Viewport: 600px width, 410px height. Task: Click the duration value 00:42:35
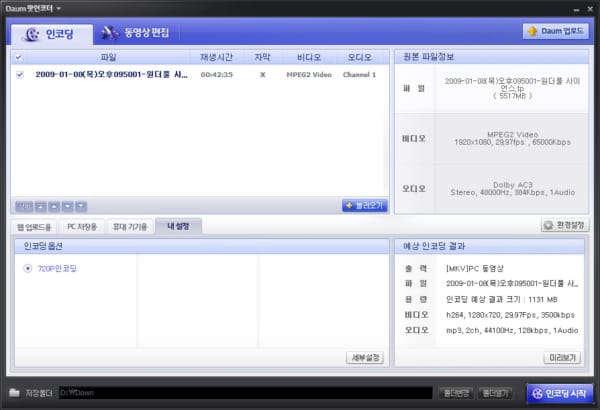(217, 75)
